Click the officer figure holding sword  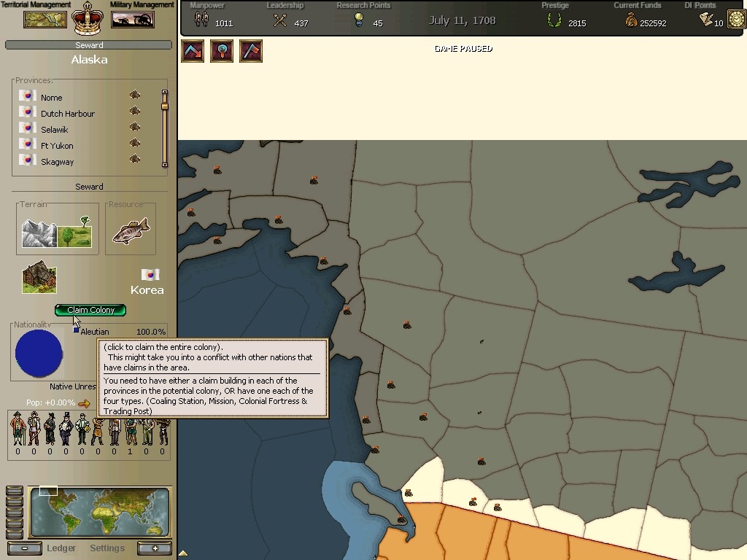pos(34,429)
